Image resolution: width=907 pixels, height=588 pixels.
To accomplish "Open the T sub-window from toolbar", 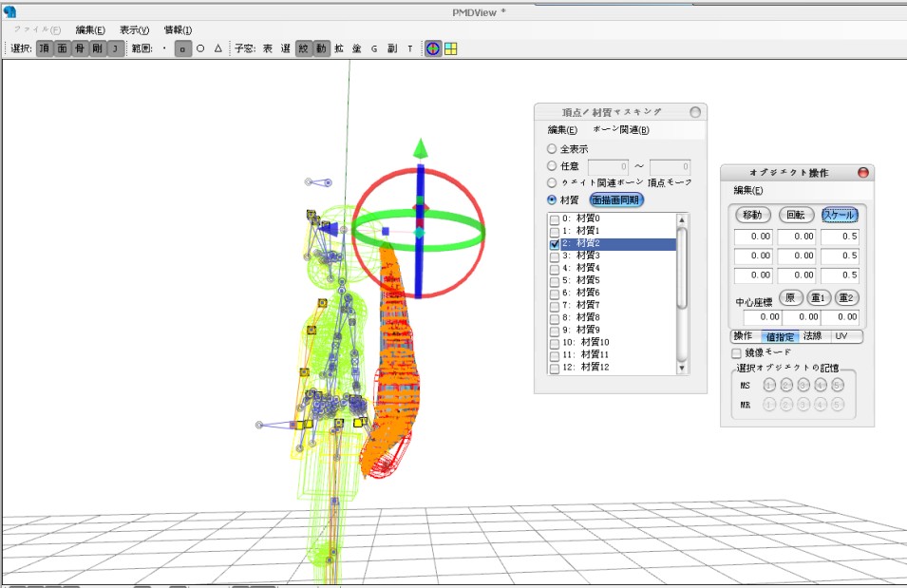I will tap(410, 48).
